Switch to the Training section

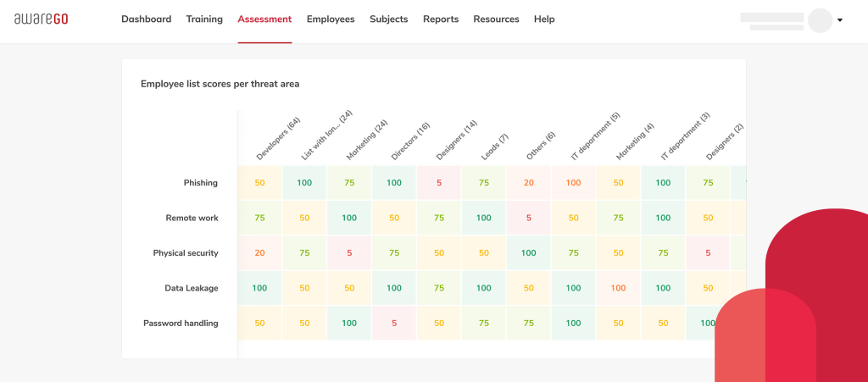coord(204,19)
